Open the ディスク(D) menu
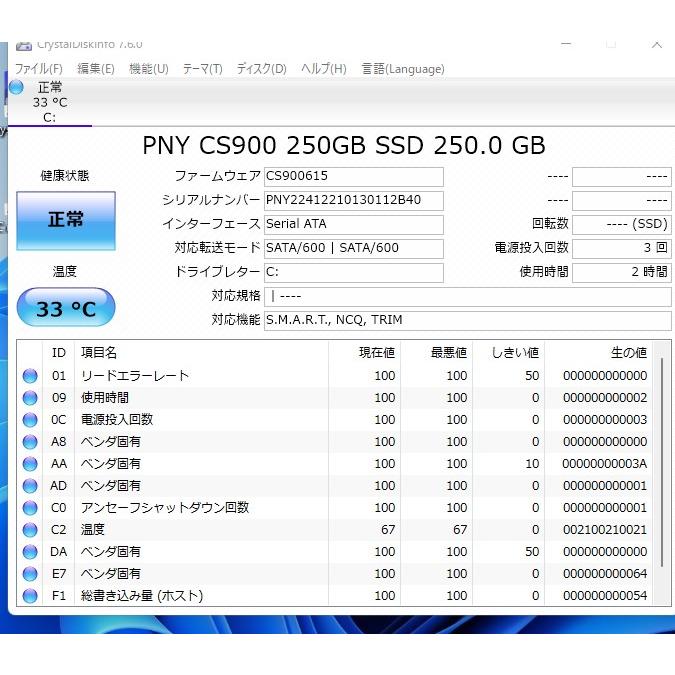This screenshot has height=675, width=675. click(261, 69)
